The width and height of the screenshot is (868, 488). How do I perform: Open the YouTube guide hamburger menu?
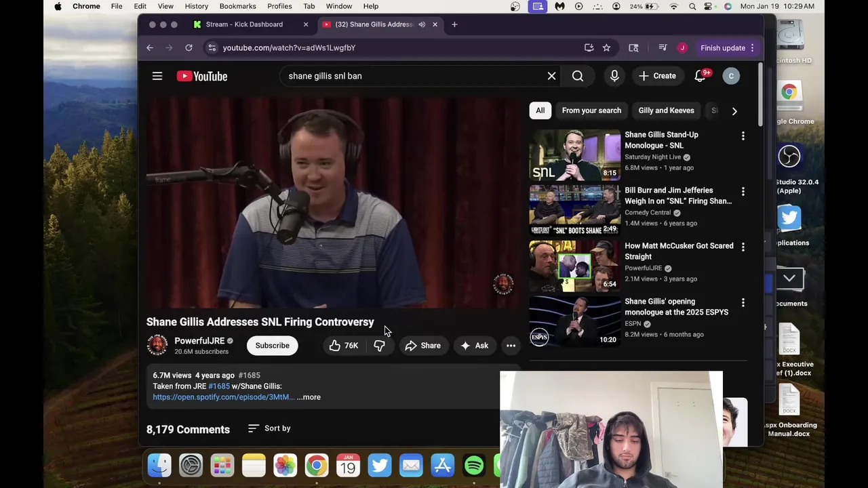(x=157, y=76)
